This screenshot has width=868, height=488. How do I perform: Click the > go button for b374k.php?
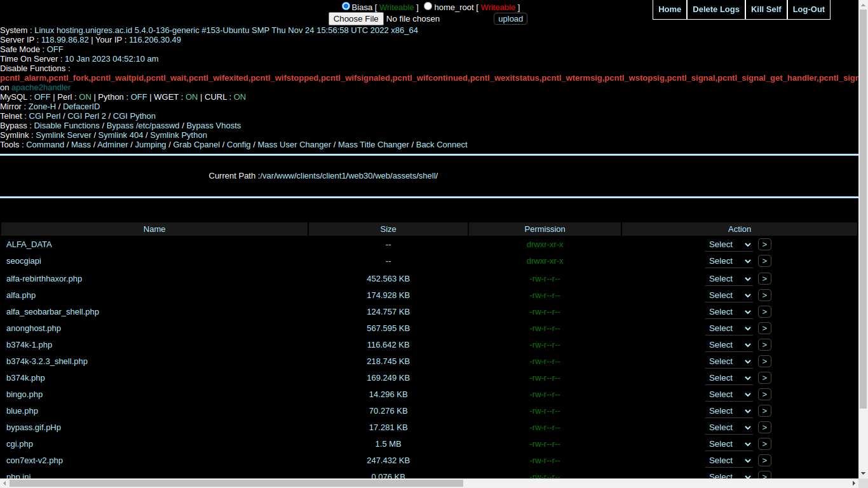(x=764, y=378)
